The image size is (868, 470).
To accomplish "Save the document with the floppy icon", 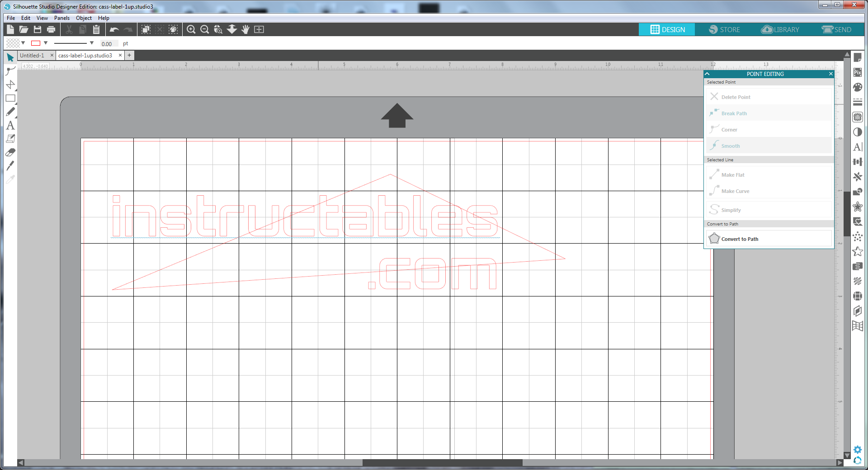I will pyautogui.click(x=38, y=29).
